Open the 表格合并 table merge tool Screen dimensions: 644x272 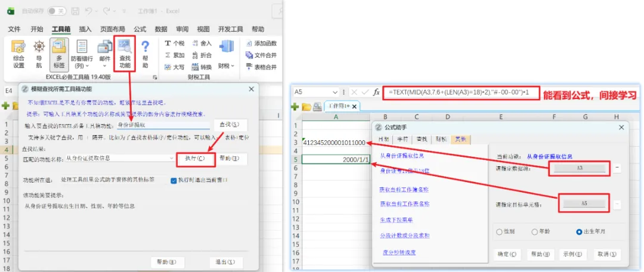[x=261, y=67]
